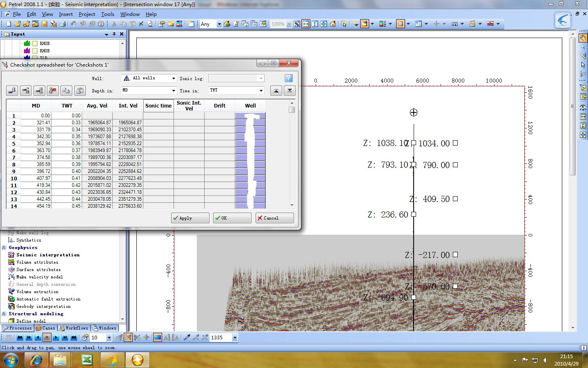Click the stop button in player bar

point(47,338)
